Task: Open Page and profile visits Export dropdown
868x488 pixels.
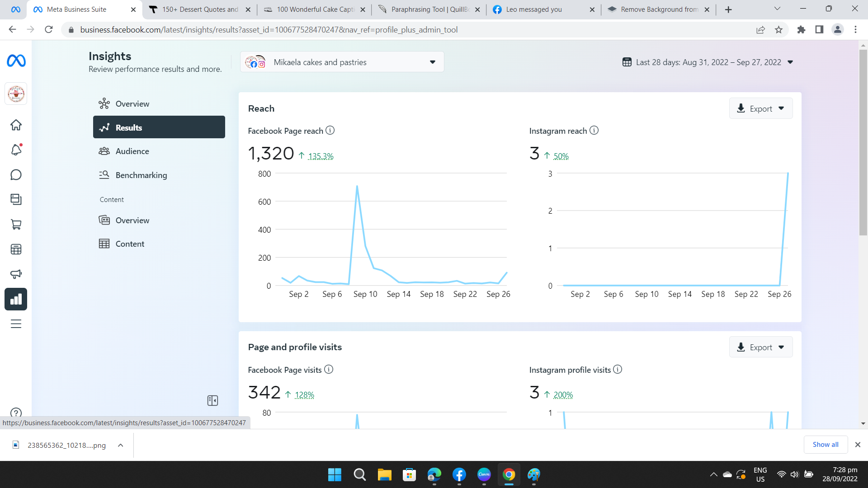Action: point(760,347)
